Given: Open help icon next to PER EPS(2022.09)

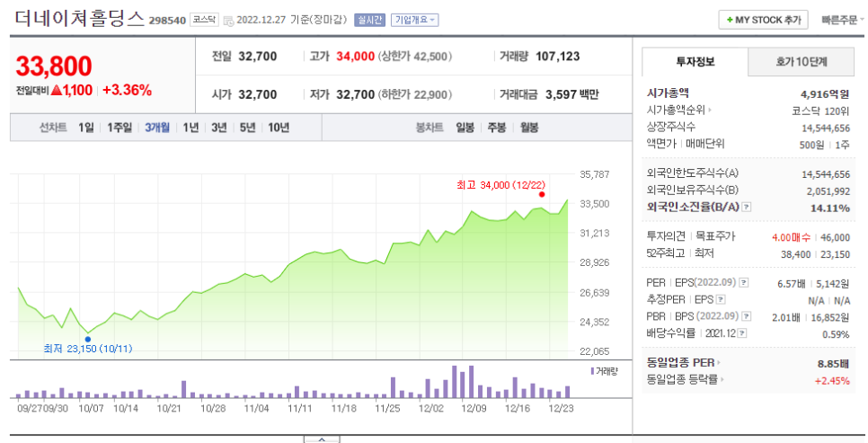Looking at the screenshot, I should point(743,282).
